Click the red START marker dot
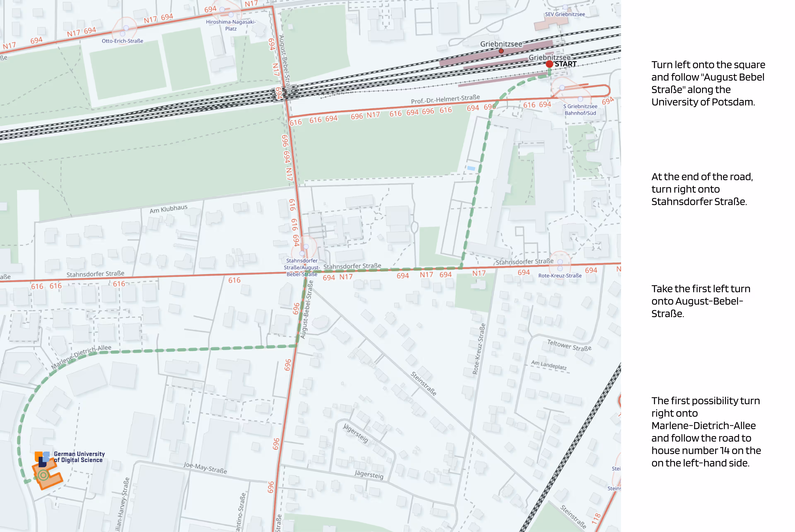Viewport: 795px width, 532px height. 549,64
